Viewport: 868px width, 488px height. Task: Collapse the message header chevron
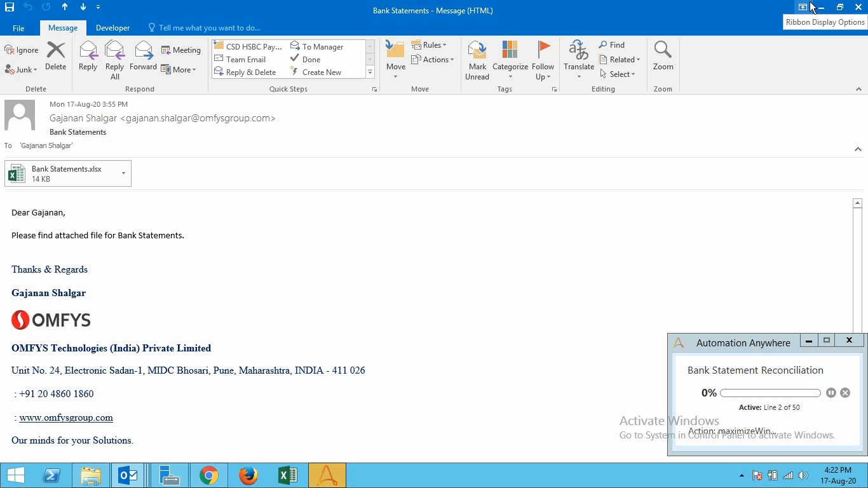(x=858, y=149)
